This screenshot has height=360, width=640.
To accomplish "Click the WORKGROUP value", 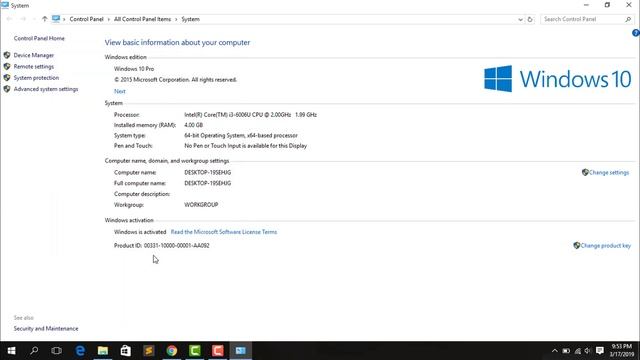I will click(x=201, y=205).
